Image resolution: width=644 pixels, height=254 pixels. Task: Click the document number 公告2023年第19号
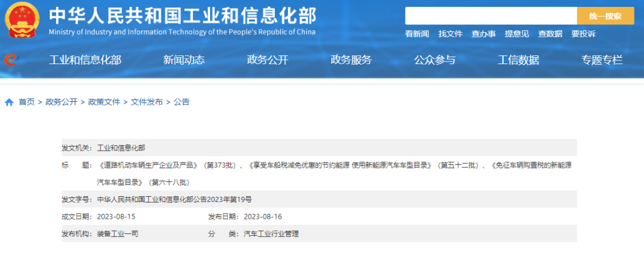tap(175, 200)
